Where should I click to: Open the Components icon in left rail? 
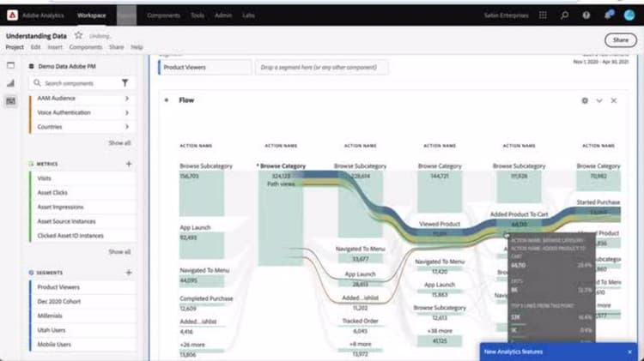point(10,101)
